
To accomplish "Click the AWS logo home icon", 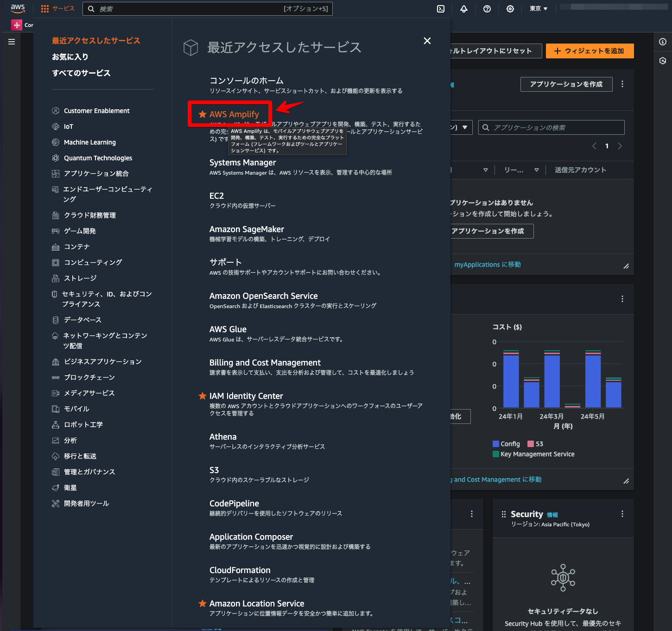I will coord(18,8).
